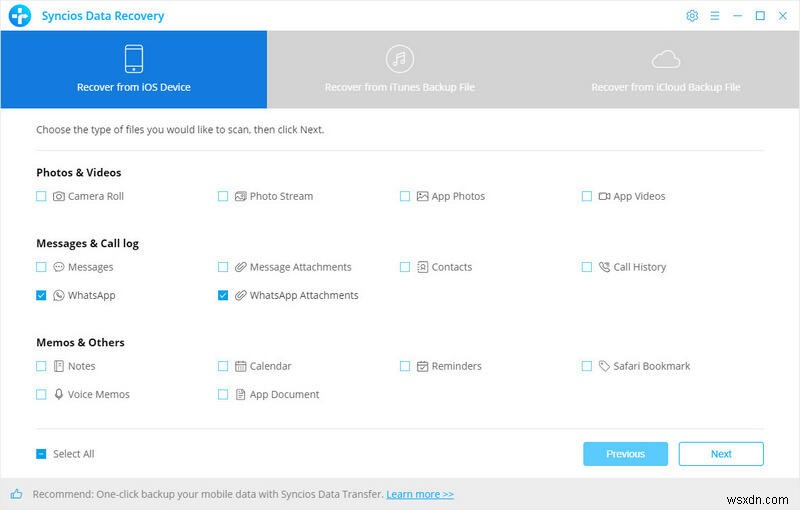The height and width of the screenshot is (510, 800).
Task: Click the Syncios Data Recovery title
Action: (103, 16)
